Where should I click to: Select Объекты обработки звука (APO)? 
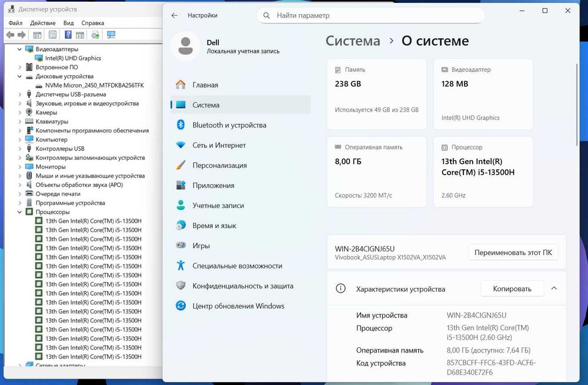tap(79, 185)
